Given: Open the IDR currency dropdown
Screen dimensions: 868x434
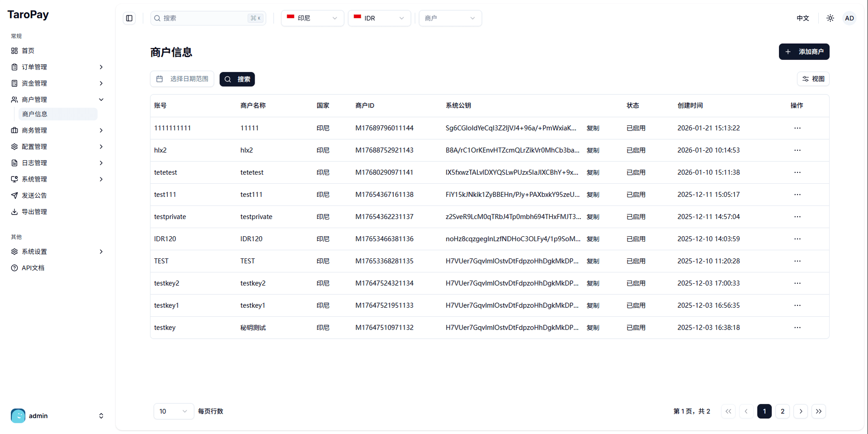Looking at the screenshot, I should tap(379, 18).
